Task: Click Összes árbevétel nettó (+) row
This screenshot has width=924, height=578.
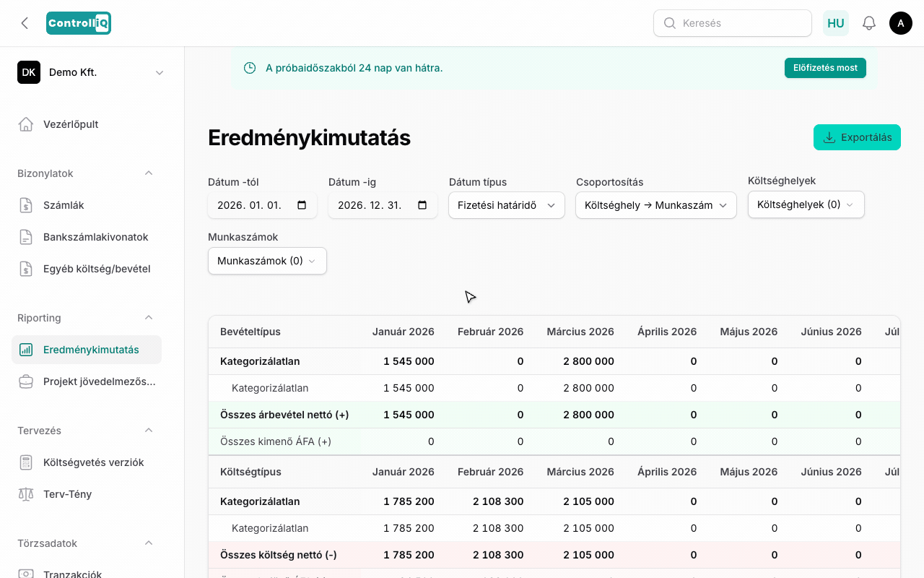Action: (554, 415)
